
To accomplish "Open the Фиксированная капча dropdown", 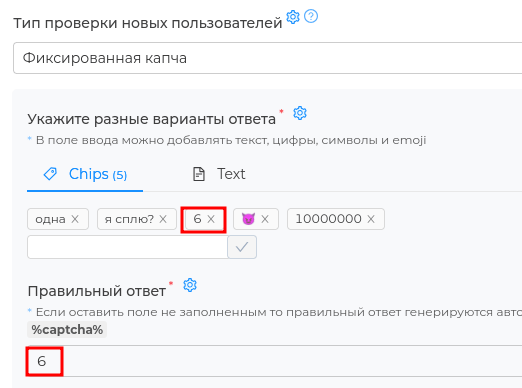I will pos(267,58).
